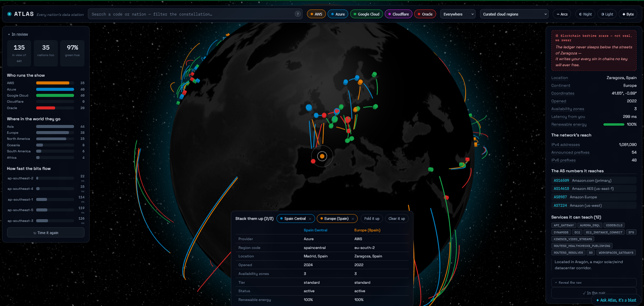Select the API_GATEWAY service tag

pyautogui.click(x=564, y=225)
